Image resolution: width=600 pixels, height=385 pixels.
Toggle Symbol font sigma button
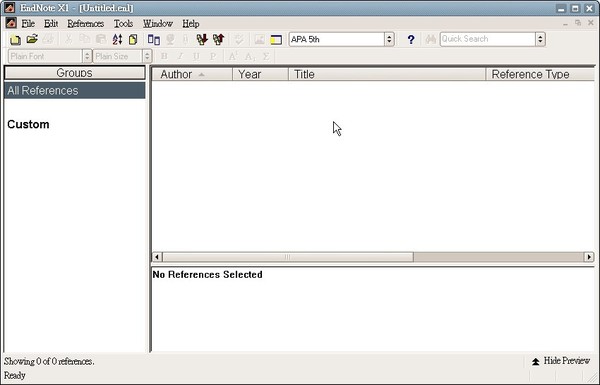(x=266, y=57)
